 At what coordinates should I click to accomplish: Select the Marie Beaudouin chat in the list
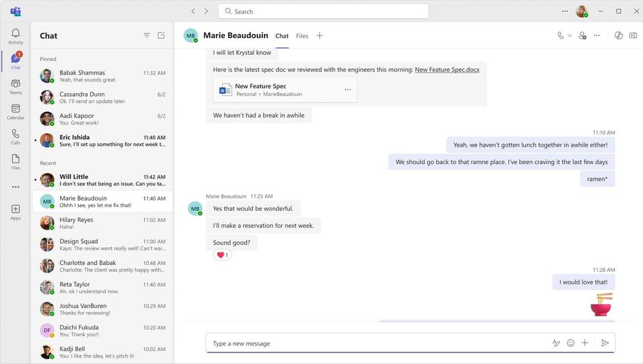[102, 201]
